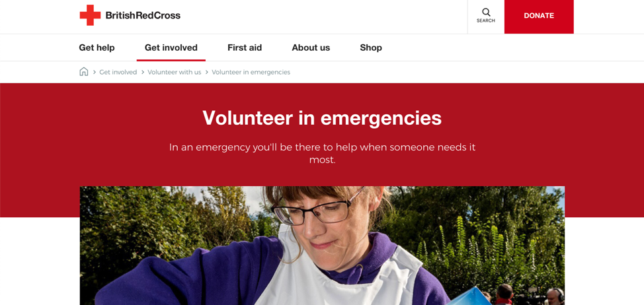This screenshot has height=305, width=644.
Task: Click the chevron right after the home icon
Action: pos(95,72)
